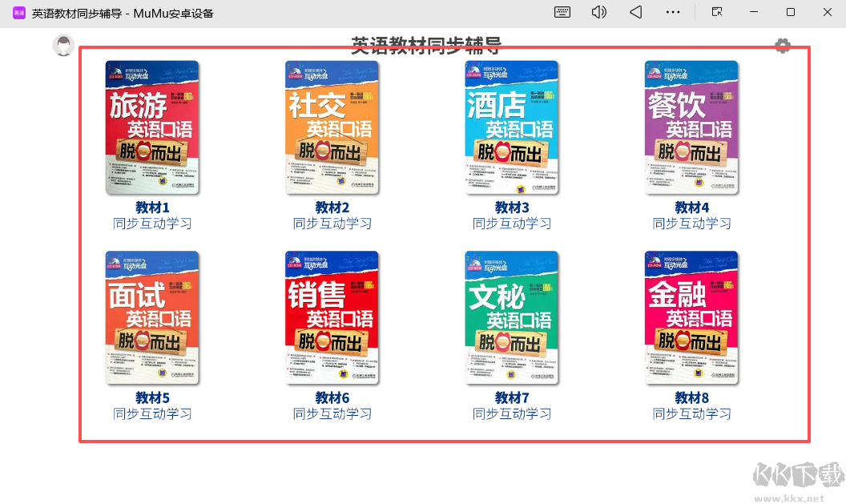Open the 金融英语口语 book cover
The height and width of the screenshot is (504, 846).
[x=691, y=318]
